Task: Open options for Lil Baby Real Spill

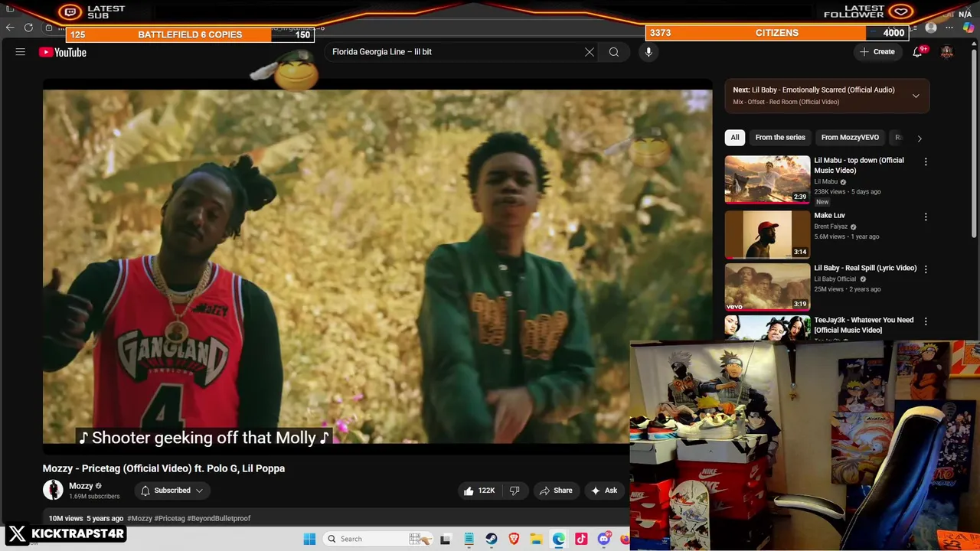Action: coord(926,269)
